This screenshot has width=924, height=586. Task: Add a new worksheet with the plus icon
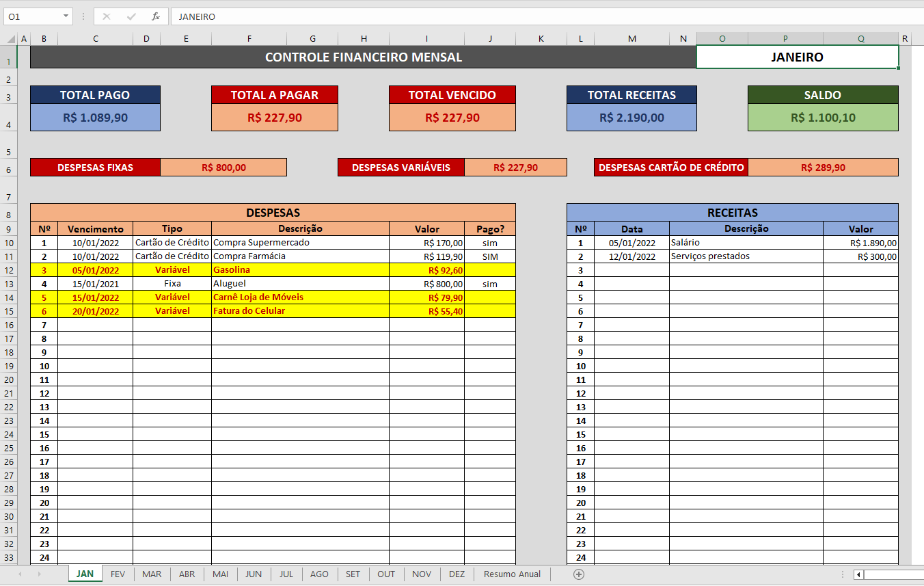(x=578, y=574)
